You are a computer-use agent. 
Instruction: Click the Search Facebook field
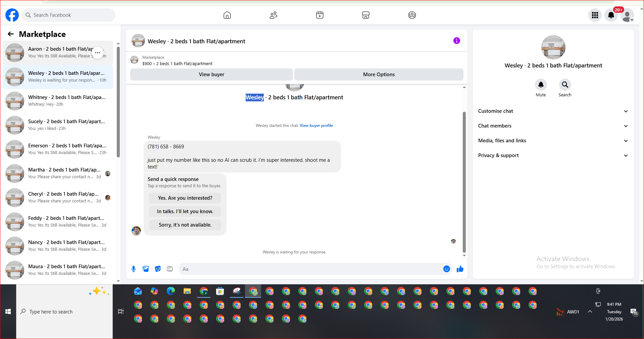(69, 15)
